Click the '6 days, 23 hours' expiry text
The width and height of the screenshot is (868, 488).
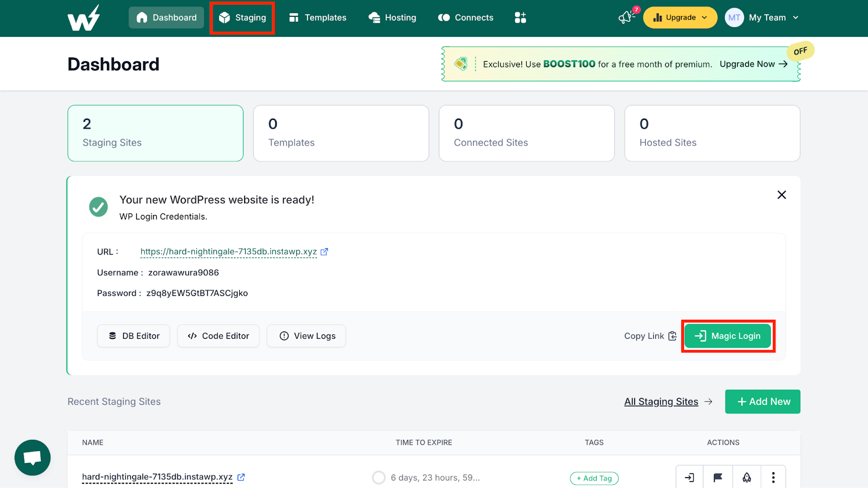(435, 478)
